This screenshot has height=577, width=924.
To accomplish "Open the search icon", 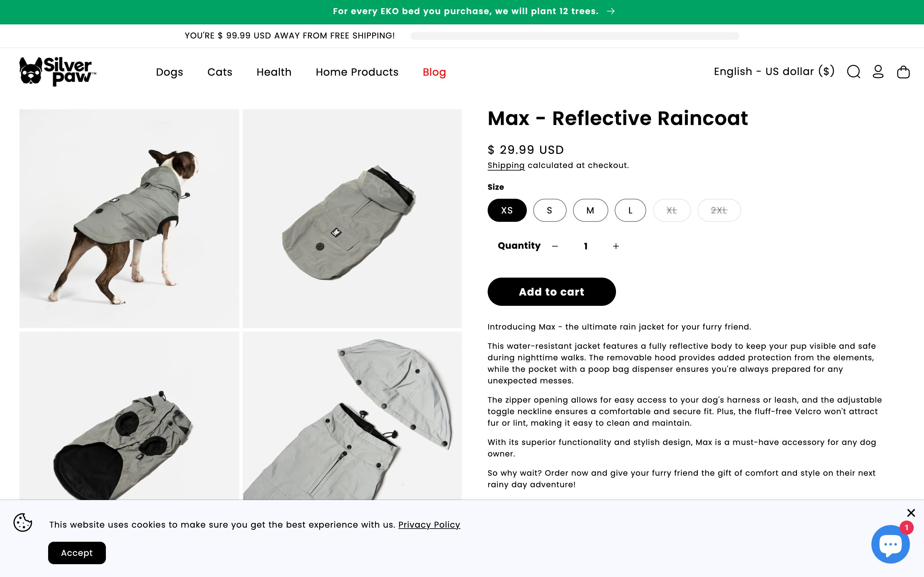I will 854,71.
